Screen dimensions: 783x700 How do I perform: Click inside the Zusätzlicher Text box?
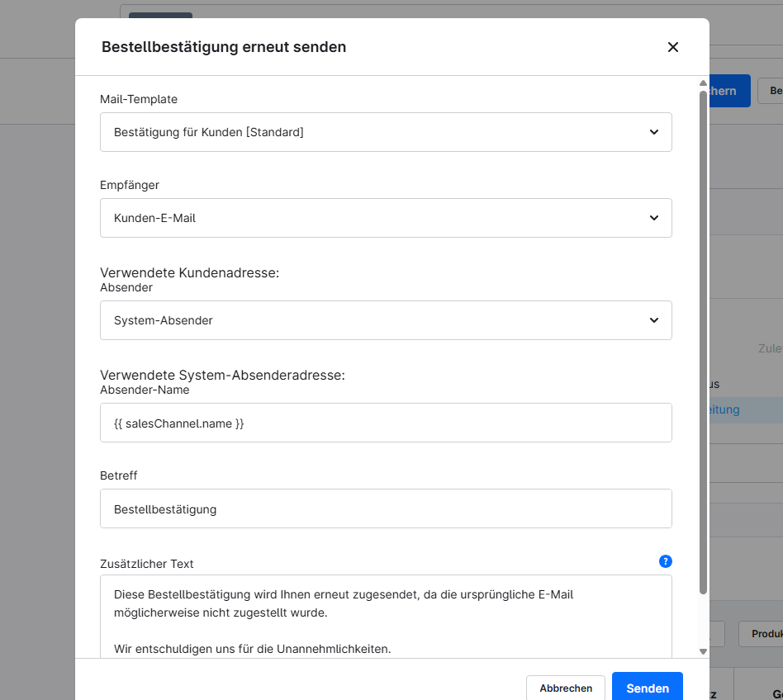[386, 621]
